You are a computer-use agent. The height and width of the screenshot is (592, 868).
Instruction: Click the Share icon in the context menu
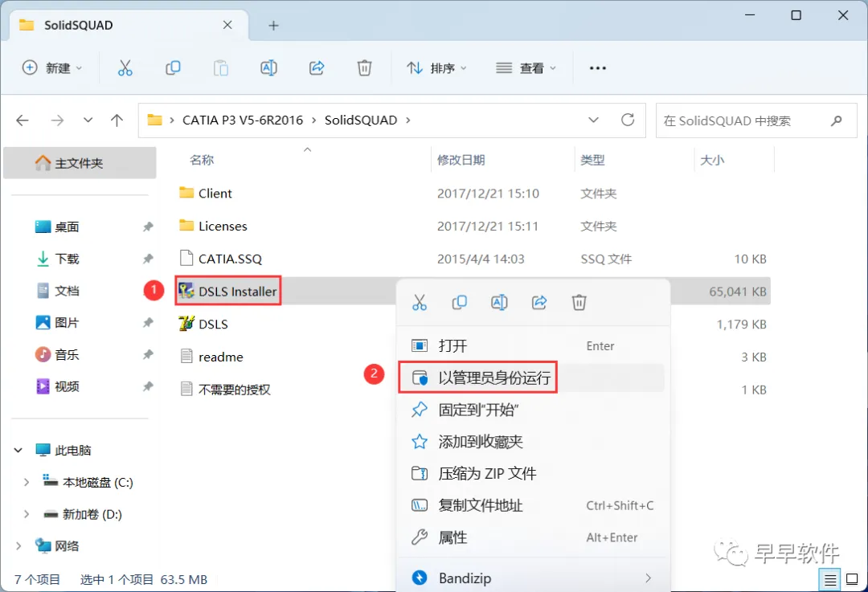click(539, 303)
